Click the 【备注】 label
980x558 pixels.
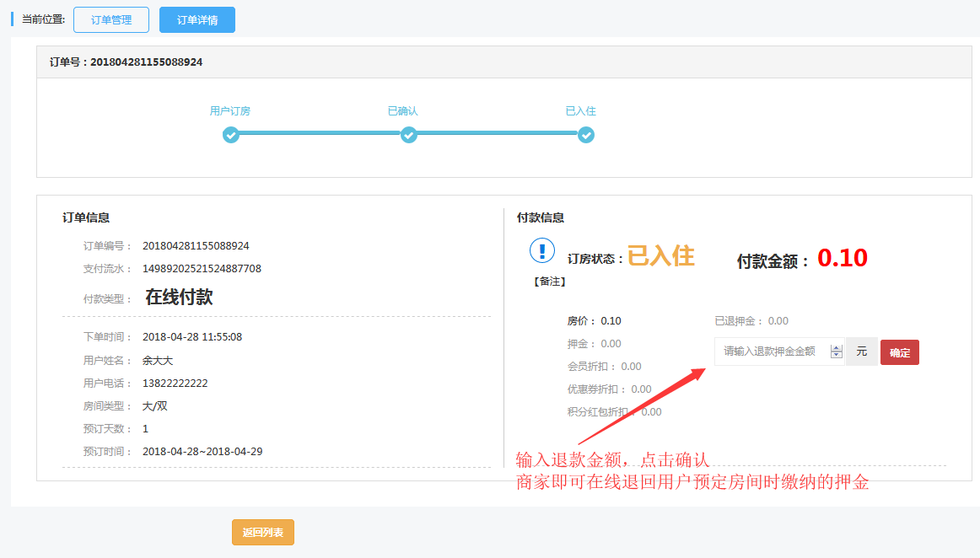[550, 282]
